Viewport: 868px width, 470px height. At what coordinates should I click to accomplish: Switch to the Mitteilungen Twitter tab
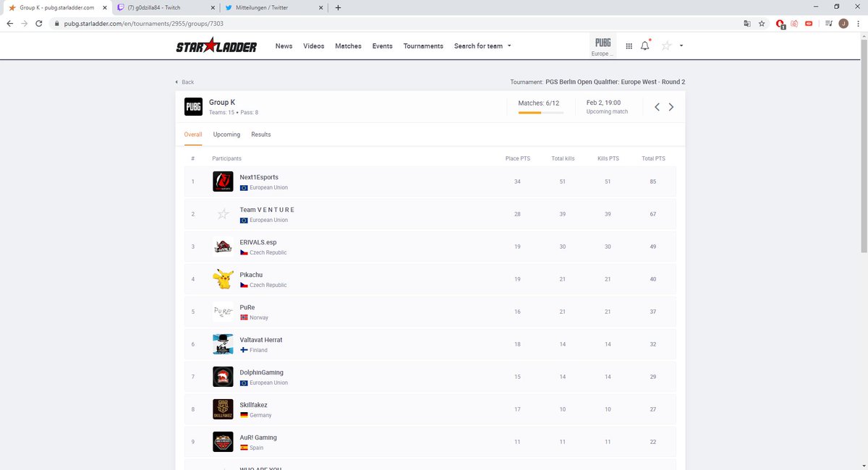pyautogui.click(x=273, y=7)
